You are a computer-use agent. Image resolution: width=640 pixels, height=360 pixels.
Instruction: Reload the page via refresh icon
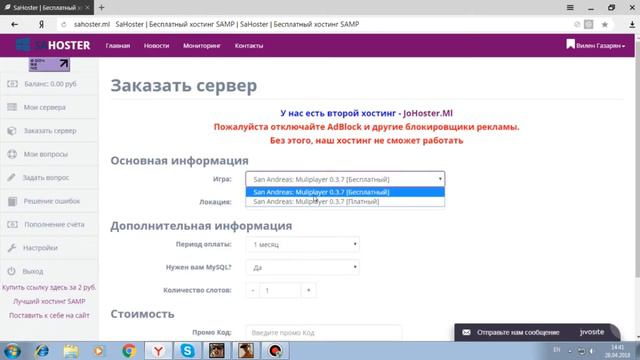64,24
